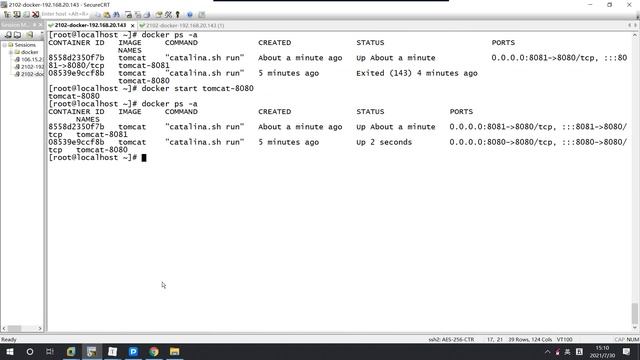Click the 'Up 2 seconds' status text

pos(384,142)
